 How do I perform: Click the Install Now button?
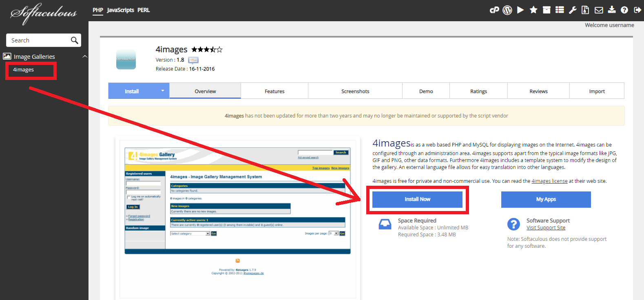[x=417, y=199]
